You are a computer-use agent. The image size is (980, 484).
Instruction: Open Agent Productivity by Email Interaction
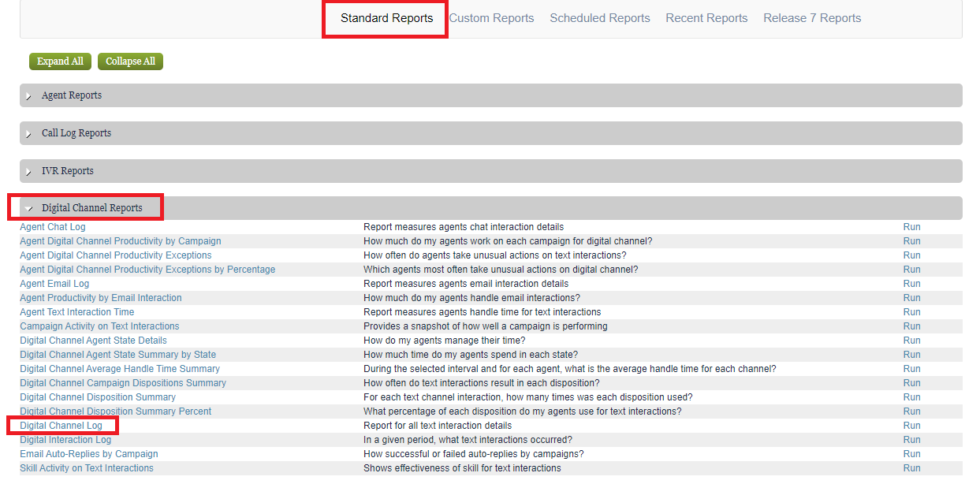point(101,298)
